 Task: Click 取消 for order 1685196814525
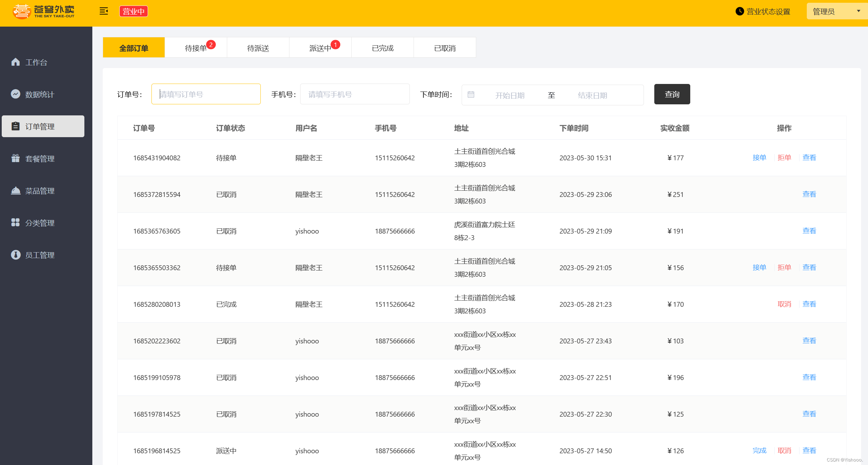coord(784,450)
